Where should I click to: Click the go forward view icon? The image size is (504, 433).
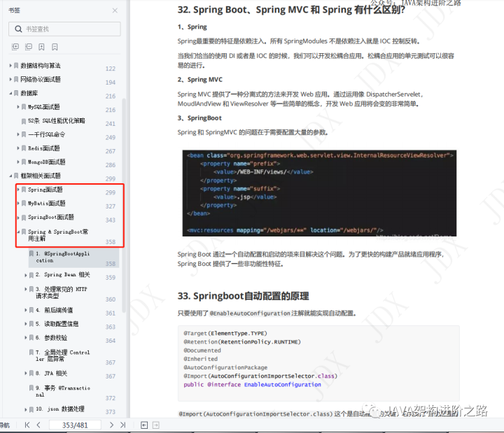click(156, 425)
